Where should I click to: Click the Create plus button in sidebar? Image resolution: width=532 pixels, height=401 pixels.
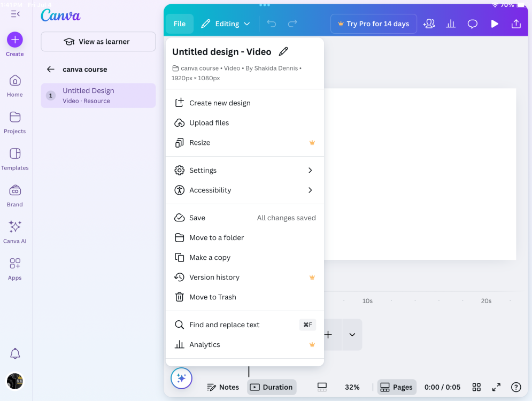tap(15, 40)
